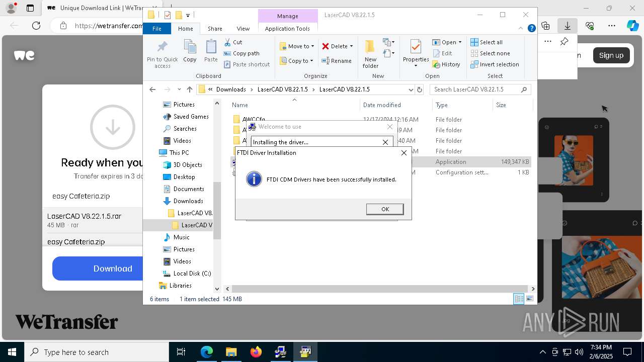This screenshot has width=644, height=362.
Task: Open Edge downloads toolbar icon
Action: pyautogui.click(x=567, y=26)
